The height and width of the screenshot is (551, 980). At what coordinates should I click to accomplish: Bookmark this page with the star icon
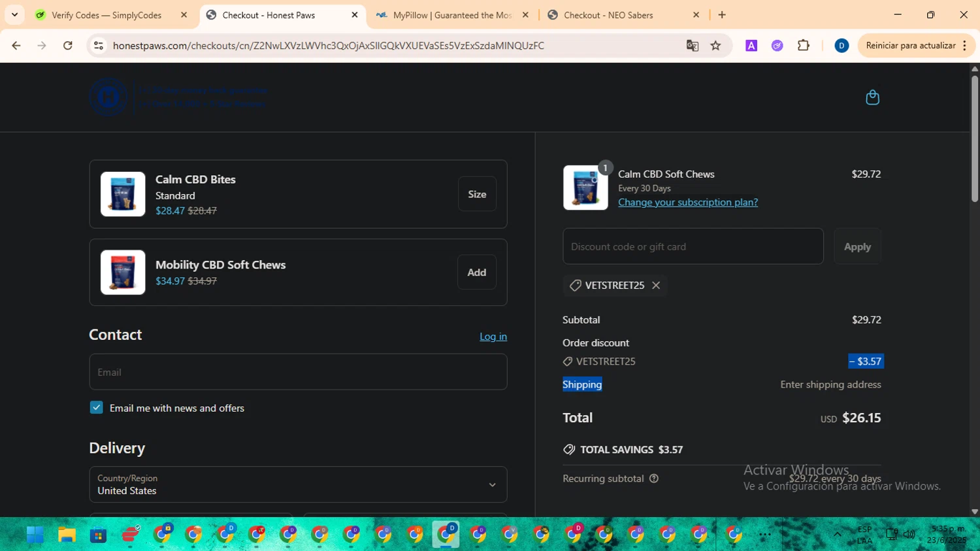click(716, 46)
